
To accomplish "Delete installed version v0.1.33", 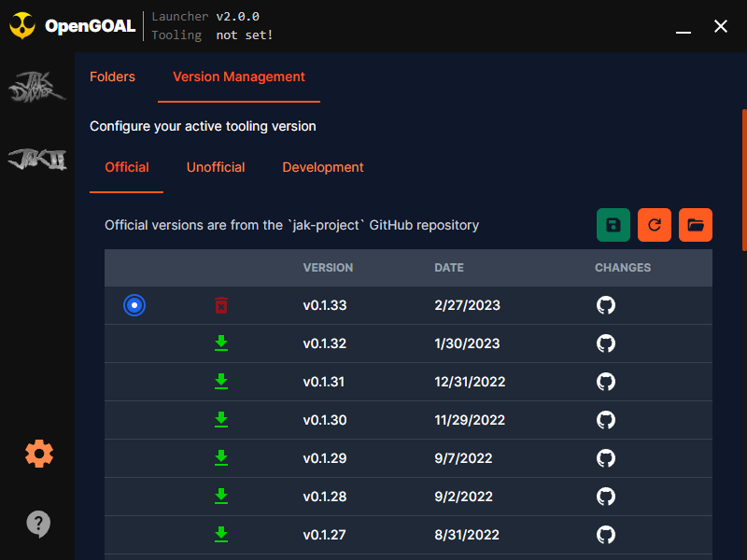I will coord(221,305).
